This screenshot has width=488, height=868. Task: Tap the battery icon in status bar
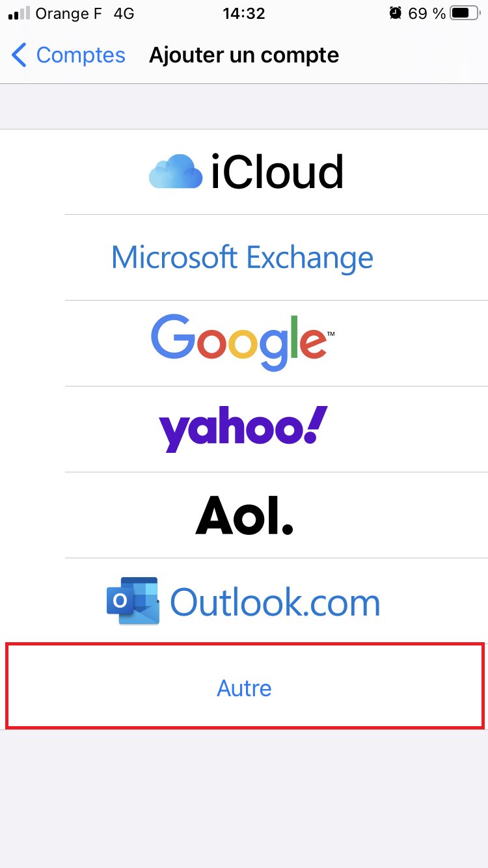point(464,13)
